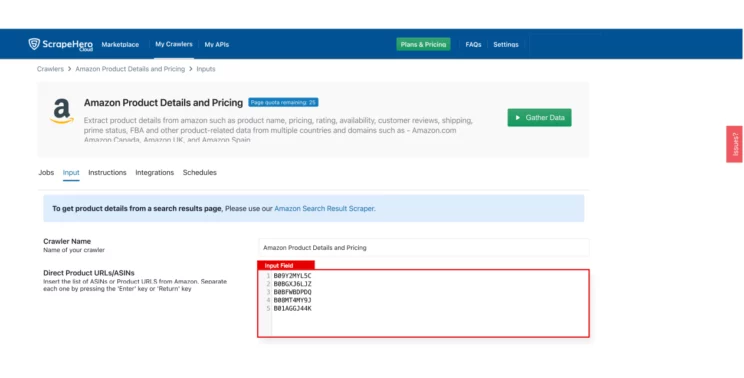744x378 pixels.
Task: Click the Amazon logo icon
Action: pyautogui.click(x=62, y=111)
